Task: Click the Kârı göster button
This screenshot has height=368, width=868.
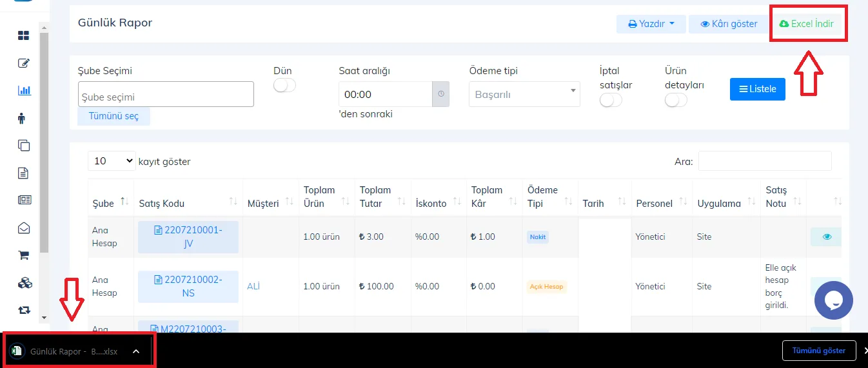Action: tap(729, 24)
